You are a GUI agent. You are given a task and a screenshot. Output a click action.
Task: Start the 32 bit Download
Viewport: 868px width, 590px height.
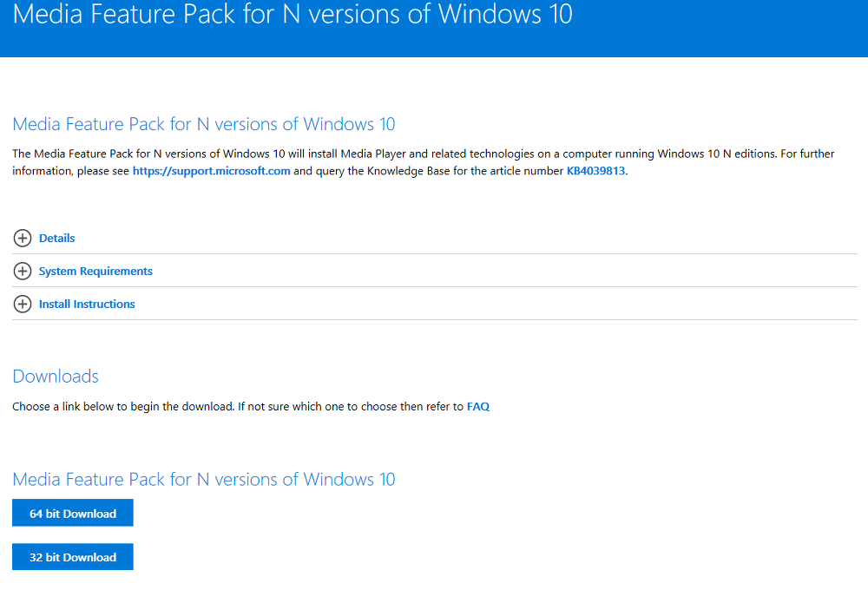point(73,557)
